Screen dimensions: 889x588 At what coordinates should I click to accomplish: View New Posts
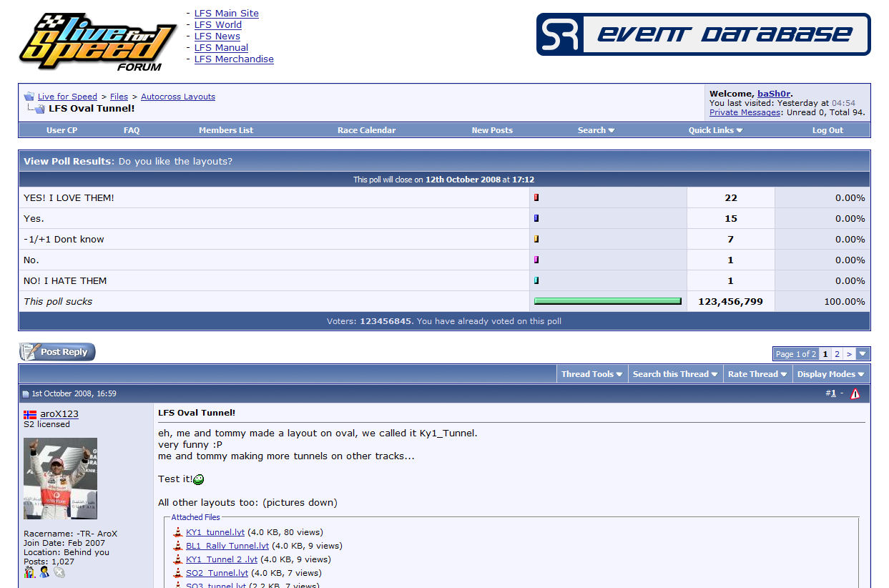[492, 130]
